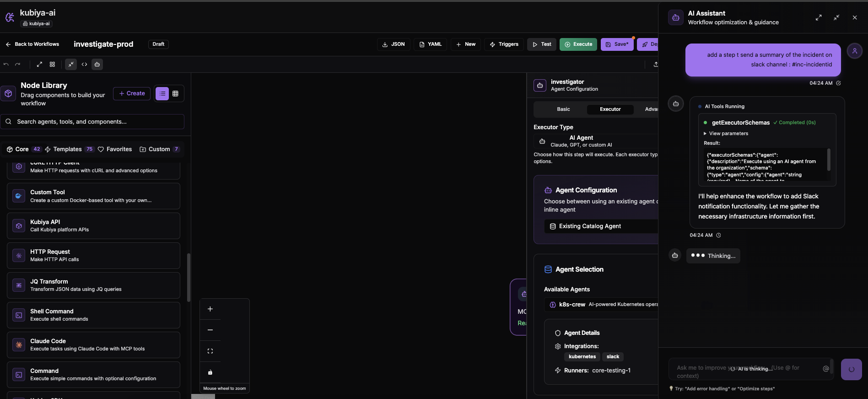Viewport: 868px width, 399px height.
Task: Open the Existing Catalog Agent dropdown
Action: click(x=599, y=226)
